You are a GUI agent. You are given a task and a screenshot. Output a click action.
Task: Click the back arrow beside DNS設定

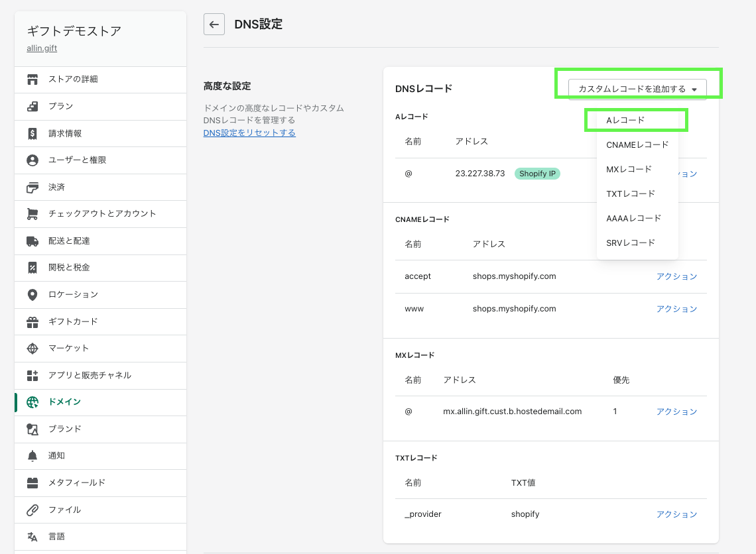coord(214,24)
